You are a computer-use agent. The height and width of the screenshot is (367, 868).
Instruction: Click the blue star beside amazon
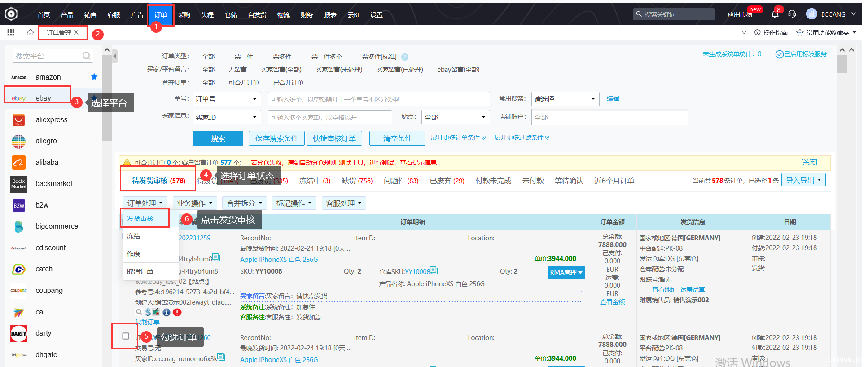tap(94, 77)
